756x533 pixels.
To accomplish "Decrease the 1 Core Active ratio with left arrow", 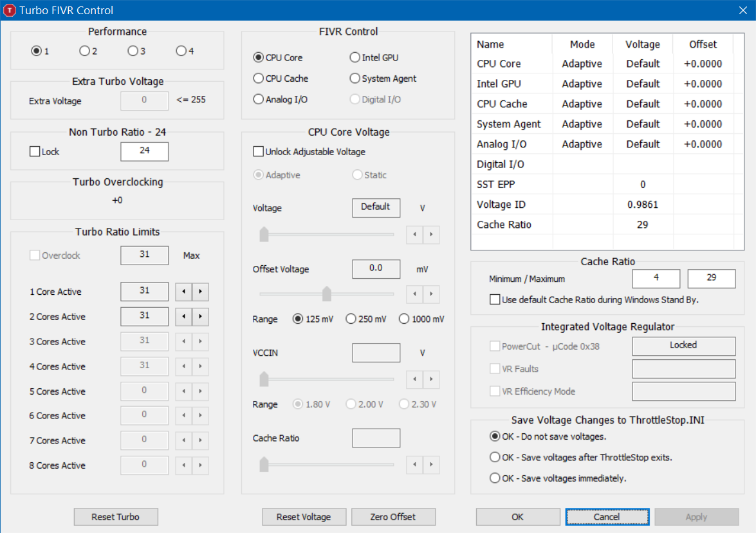I will click(x=184, y=292).
